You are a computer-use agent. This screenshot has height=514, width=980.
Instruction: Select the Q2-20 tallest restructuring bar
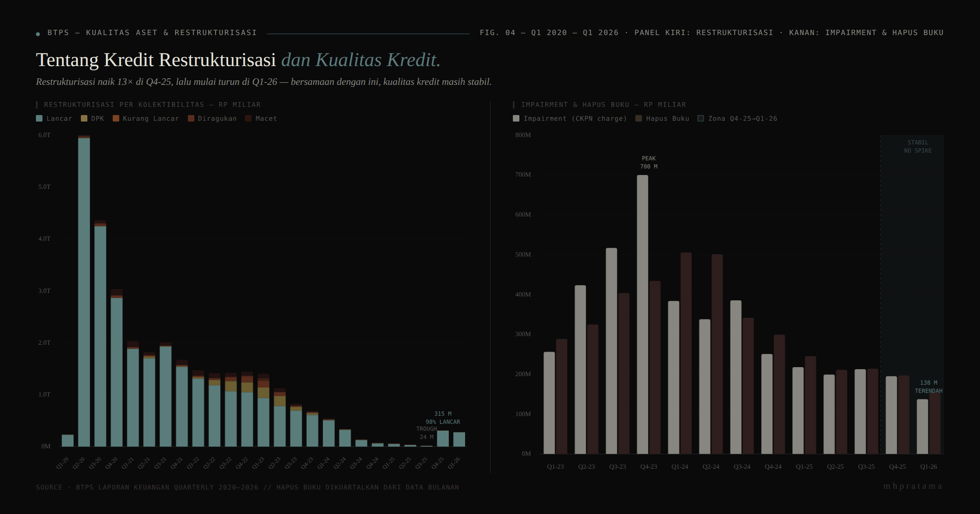click(84, 291)
